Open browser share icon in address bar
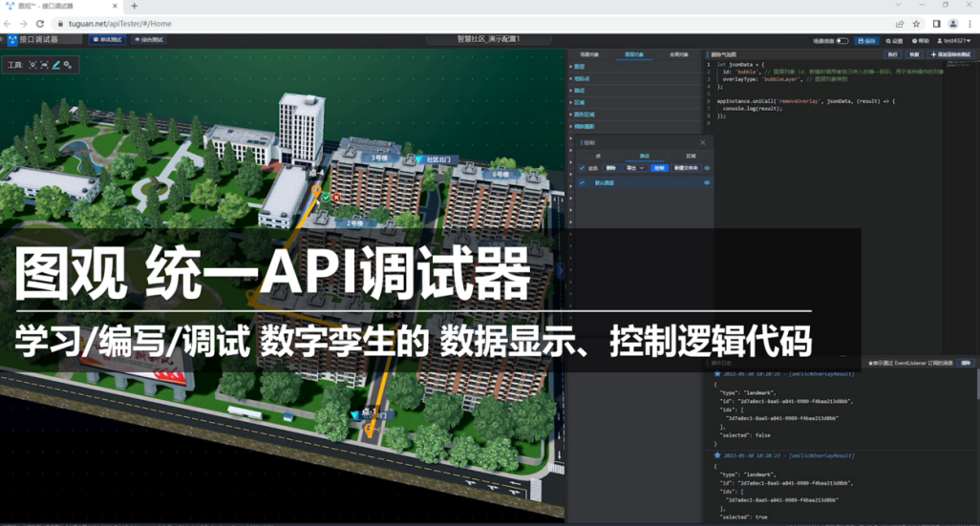Viewport: 980px width, 526px height. pyautogui.click(x=900, y=24)
